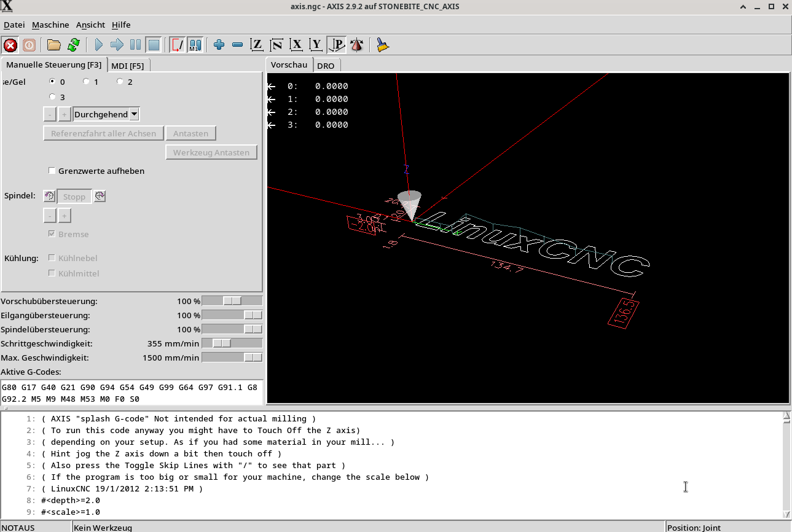This screenshot has height=532, width=792.
Task: Select the Vorschau tab
Action: [x=289, y=65]
